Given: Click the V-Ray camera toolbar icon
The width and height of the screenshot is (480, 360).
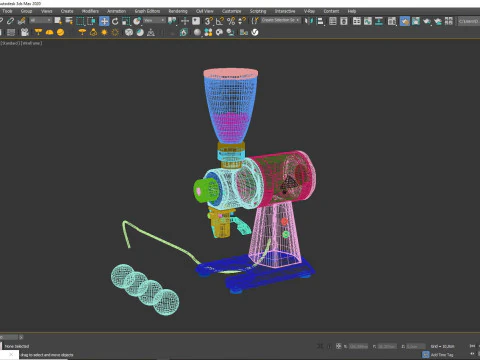Looking at the screenshot, I should [24, 32].
